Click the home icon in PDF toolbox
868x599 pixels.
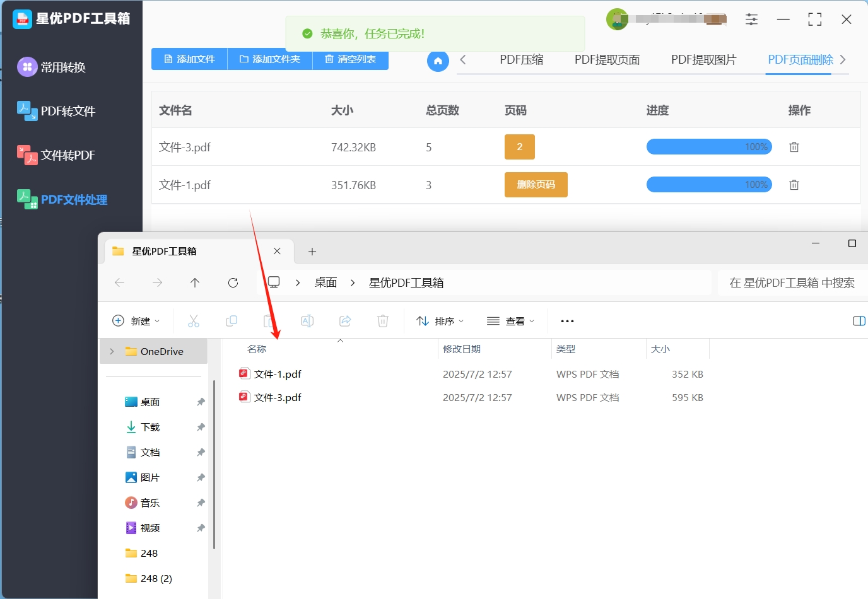[x=438, y=61]
